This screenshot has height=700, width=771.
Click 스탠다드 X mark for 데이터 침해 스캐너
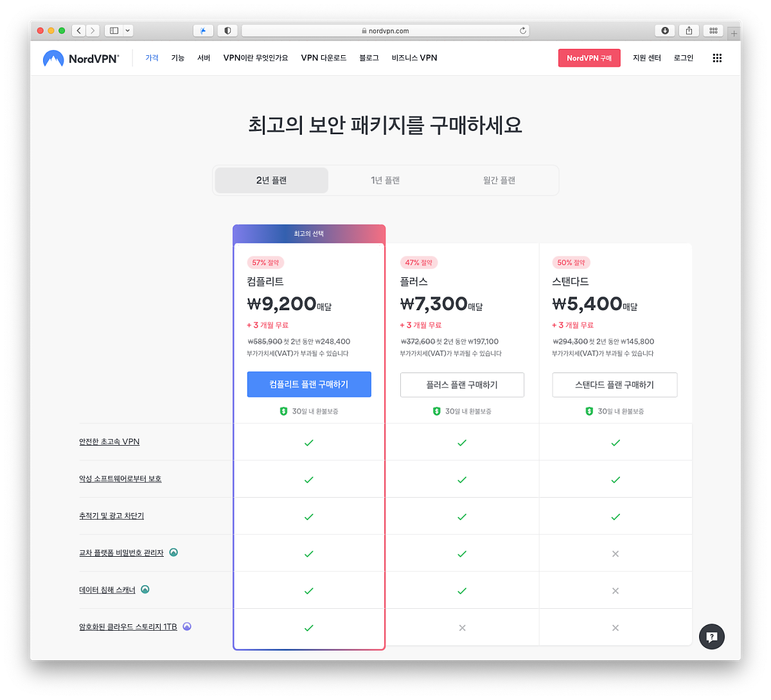(x=616, y=591)
